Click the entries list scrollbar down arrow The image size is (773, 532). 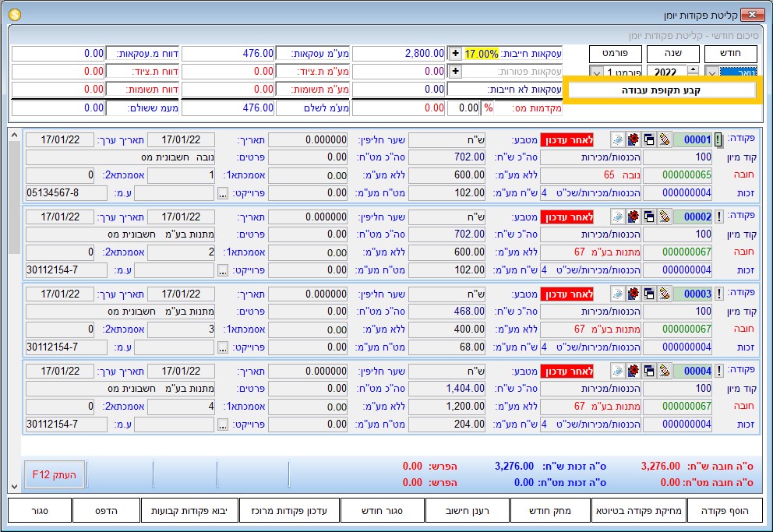point(14,487)
